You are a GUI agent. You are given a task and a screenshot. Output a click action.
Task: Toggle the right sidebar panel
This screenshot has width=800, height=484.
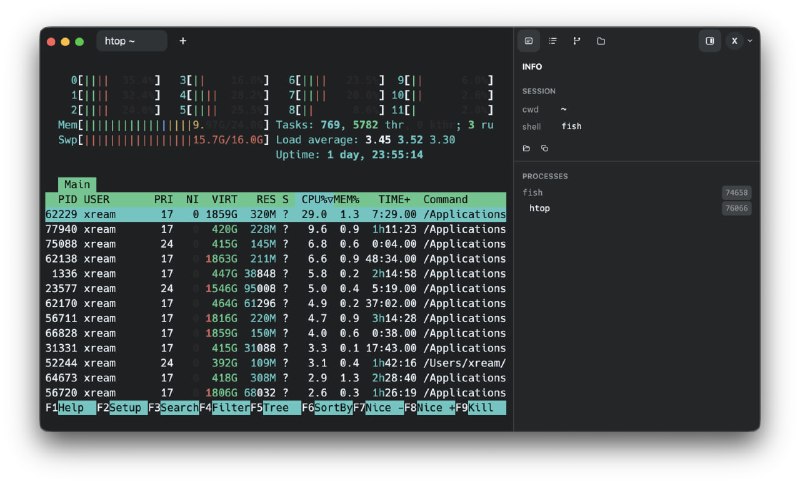pos(710,41)
